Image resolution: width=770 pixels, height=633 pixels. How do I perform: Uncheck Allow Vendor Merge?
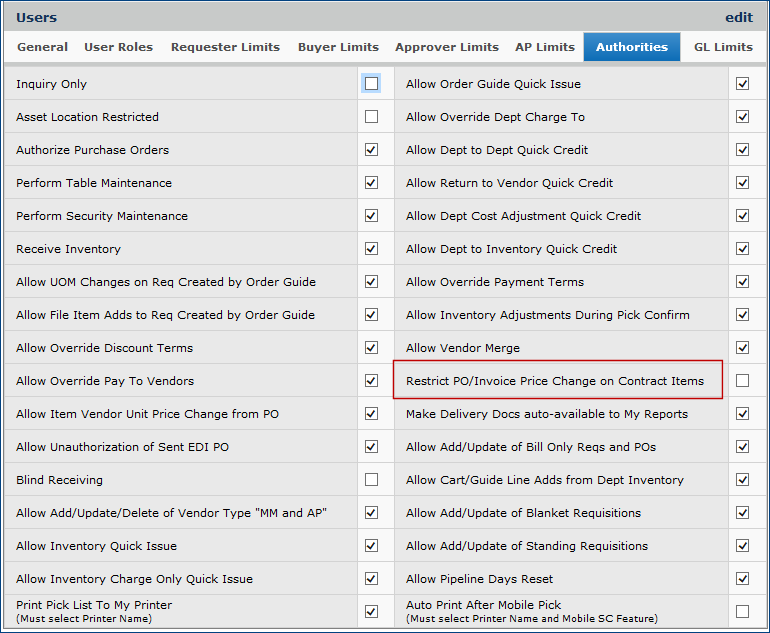pos(742,348)
